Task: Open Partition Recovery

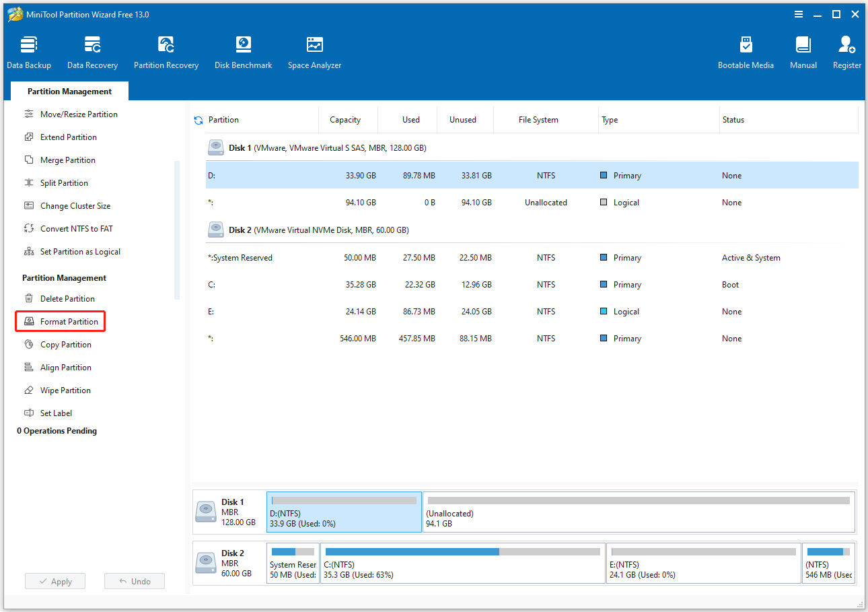Action: pyautogui.click(x=166, y=52)
